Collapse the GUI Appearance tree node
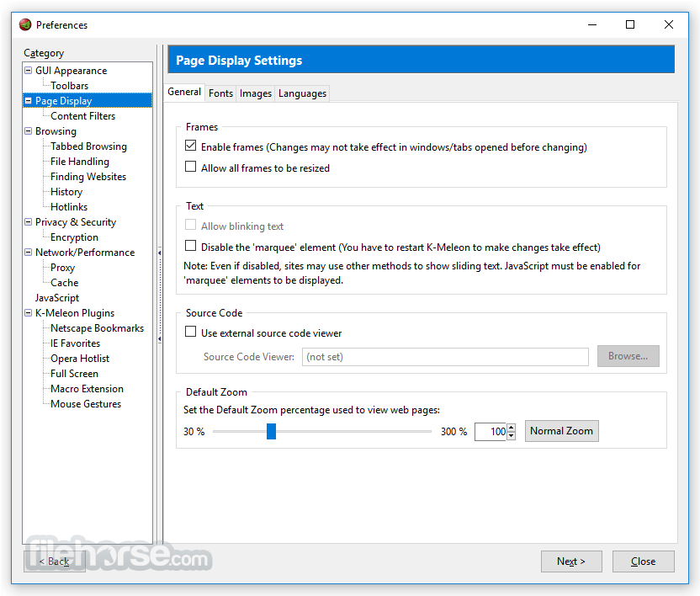 click(x=28, y=70)
